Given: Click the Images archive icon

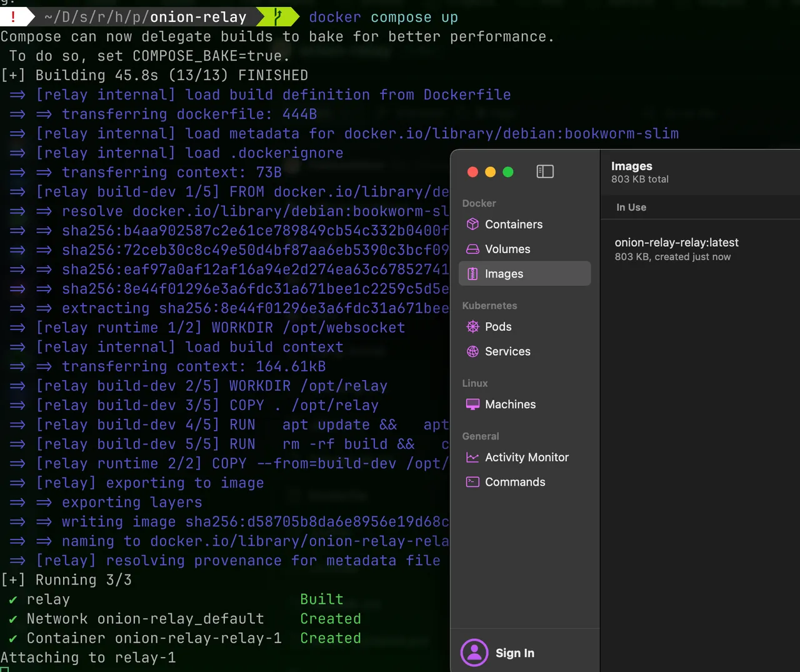Looking at the screenshot, I should click(x=472, y=274).
